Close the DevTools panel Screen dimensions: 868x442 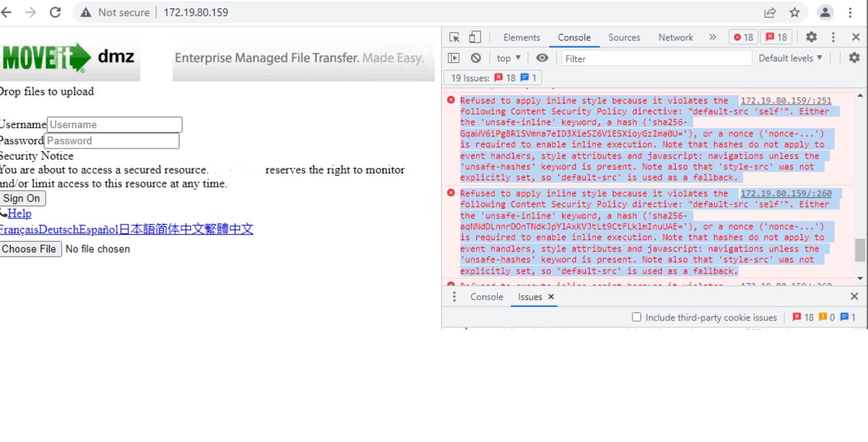coord(856,37)
